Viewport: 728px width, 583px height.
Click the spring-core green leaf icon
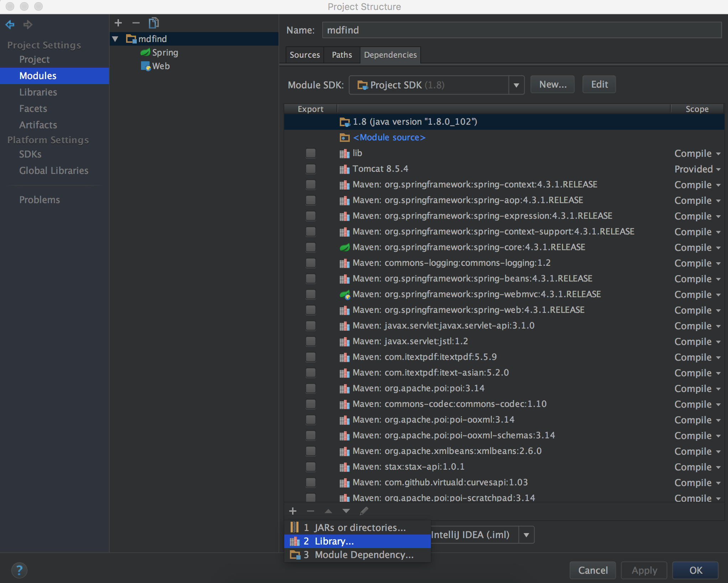[344, 247]
